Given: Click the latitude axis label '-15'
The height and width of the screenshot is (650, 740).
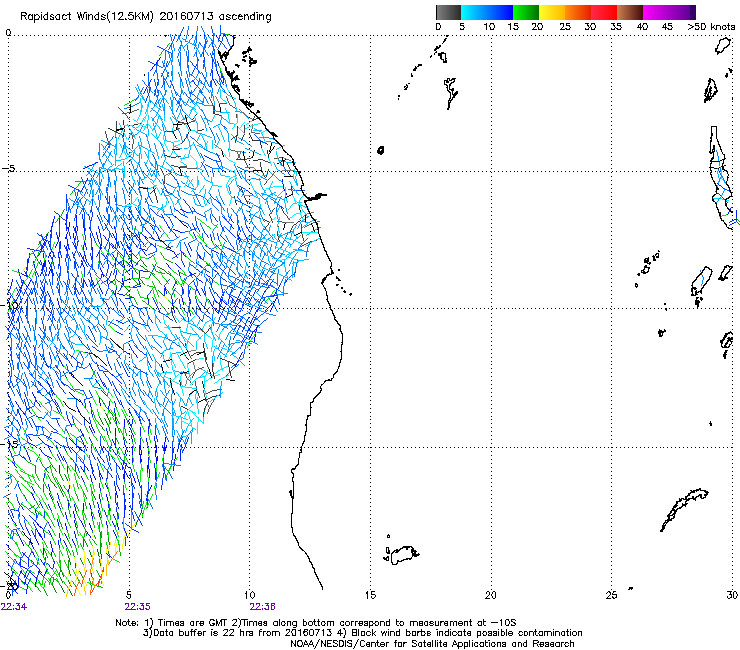Looking at the screenshot, I should pyautogui.click(x=10, y=444).
